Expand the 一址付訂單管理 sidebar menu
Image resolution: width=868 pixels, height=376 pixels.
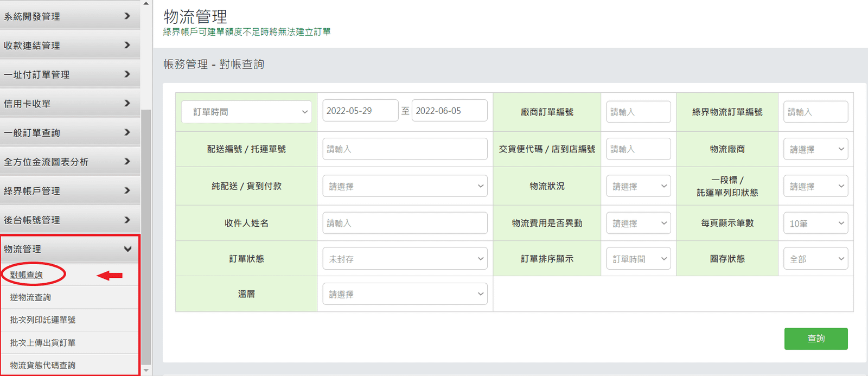(x=70, y=74)
